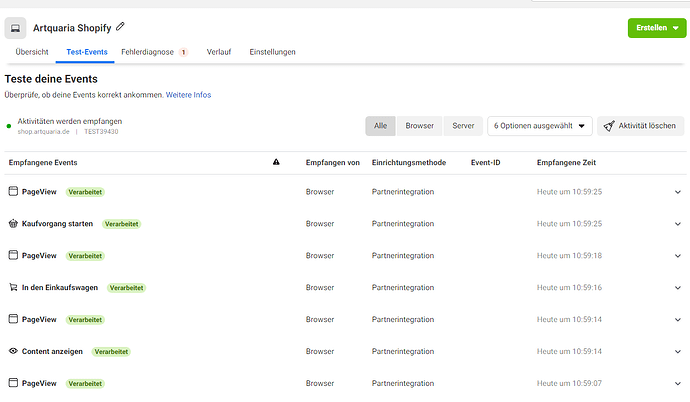Open the Weitere Infos link

[188, 95]
